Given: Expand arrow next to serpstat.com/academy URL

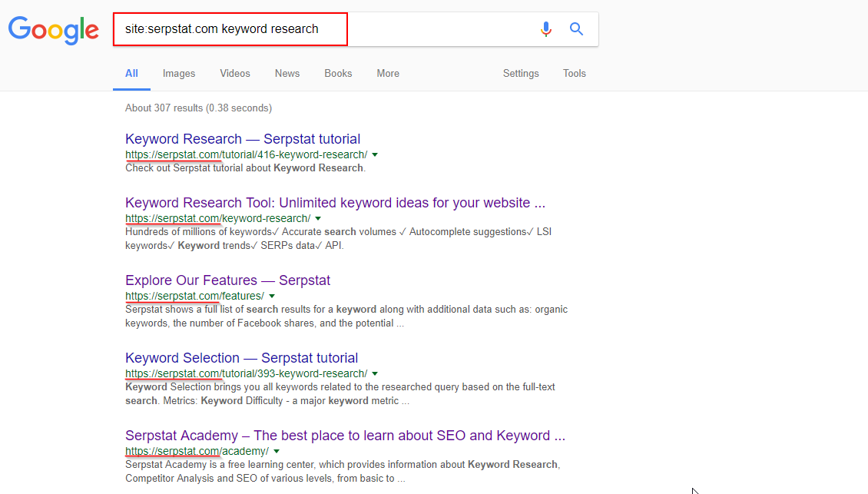Looking at the screenshot, I should (x=277, y=451).
